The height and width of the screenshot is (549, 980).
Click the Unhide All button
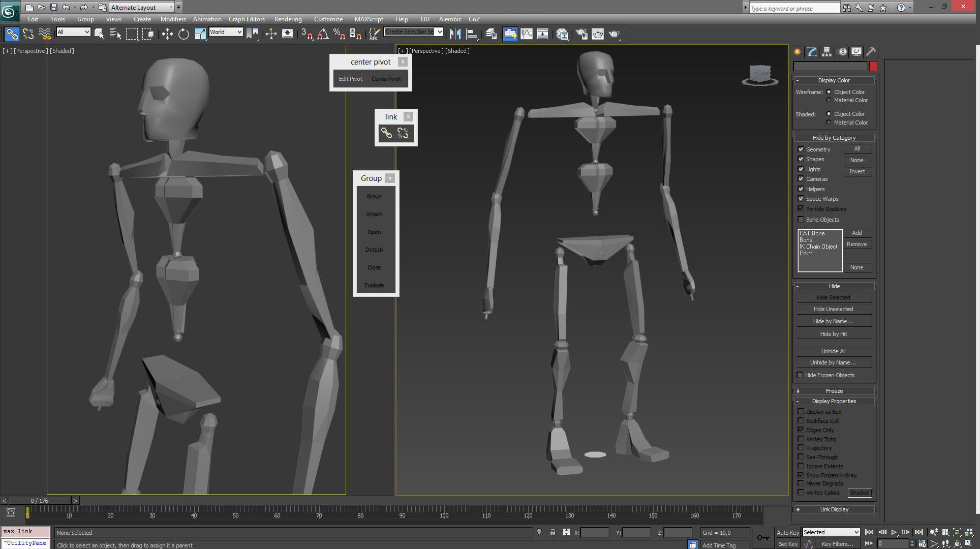tap(833, 351)
